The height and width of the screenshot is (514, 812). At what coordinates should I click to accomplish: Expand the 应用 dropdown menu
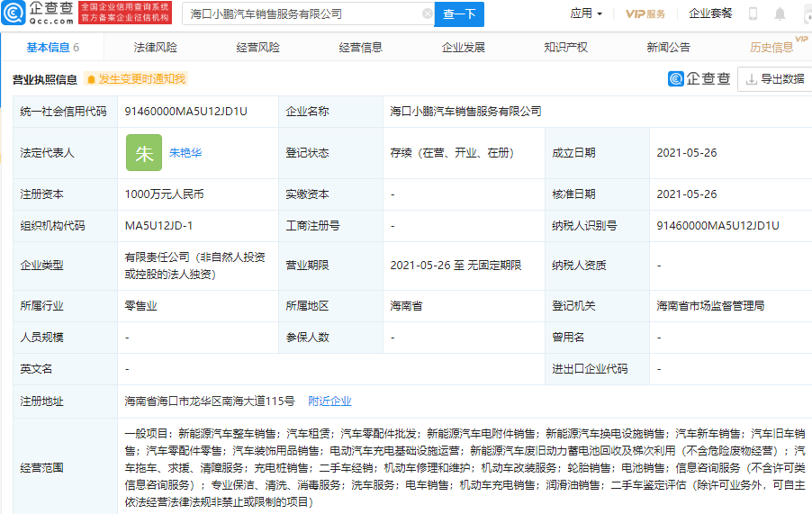point(586,14)
